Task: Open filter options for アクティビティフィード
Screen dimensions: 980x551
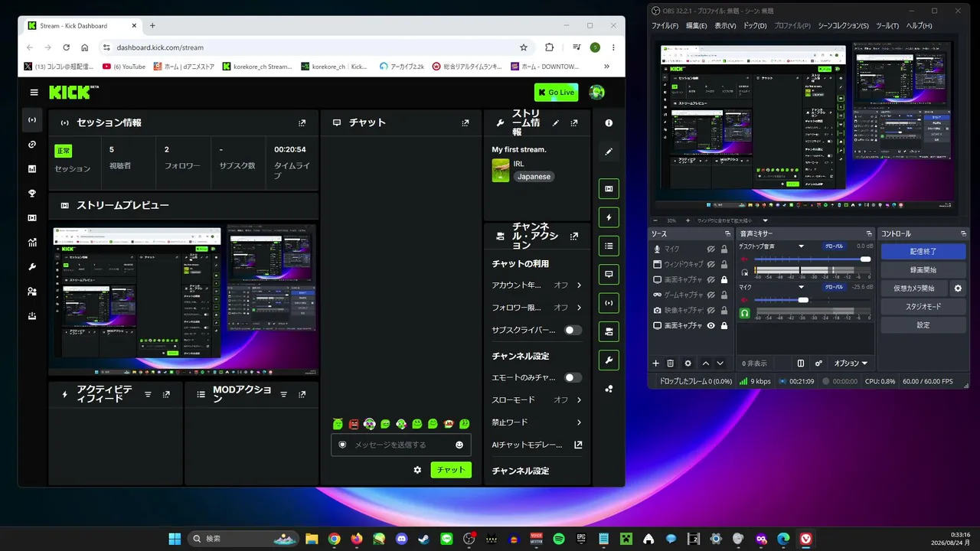Action: tap(148, 394)
